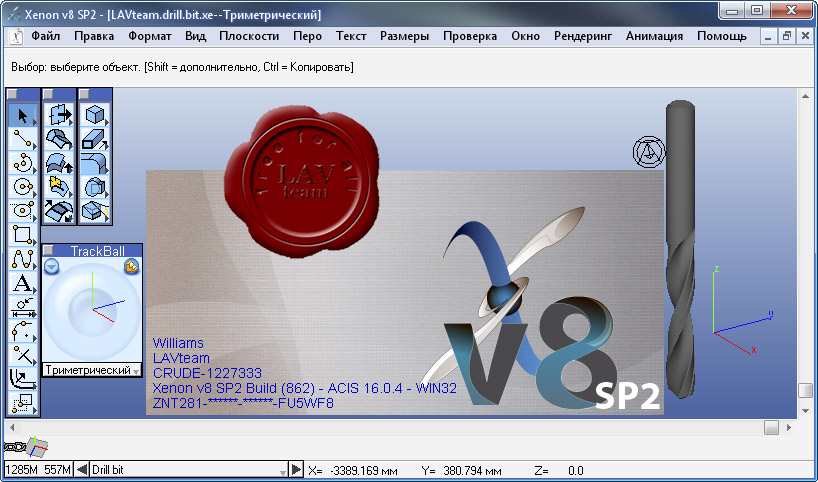Click the chain link icon at bottom left

coord(14,447)
